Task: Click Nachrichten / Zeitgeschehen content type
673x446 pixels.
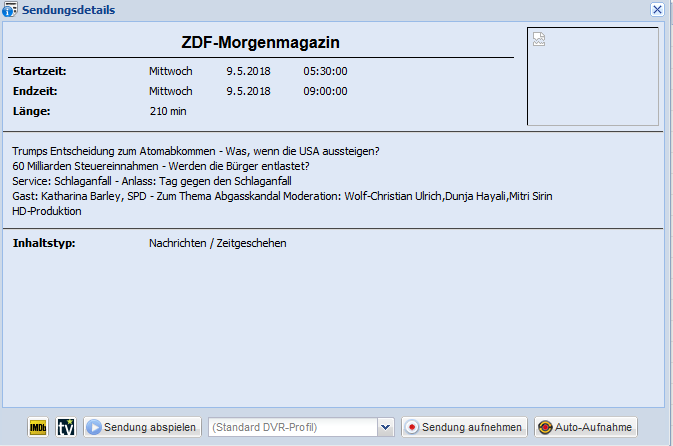Action: 218,243
